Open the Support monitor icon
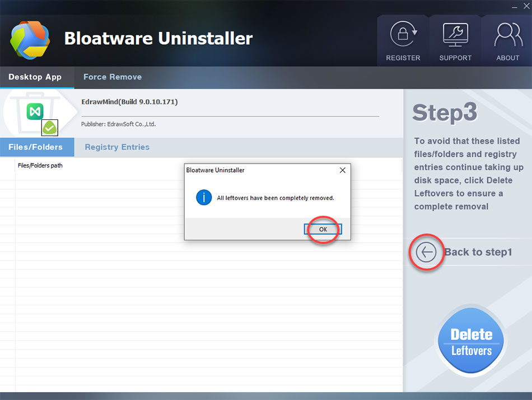Image resolution: width=532 pixels, height=400 pixels. pos(455,34)
